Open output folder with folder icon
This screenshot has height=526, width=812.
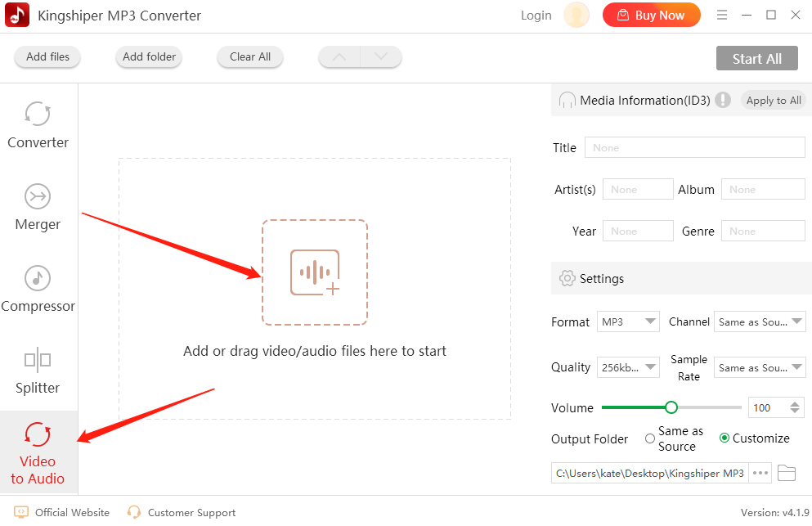(787, 473)
